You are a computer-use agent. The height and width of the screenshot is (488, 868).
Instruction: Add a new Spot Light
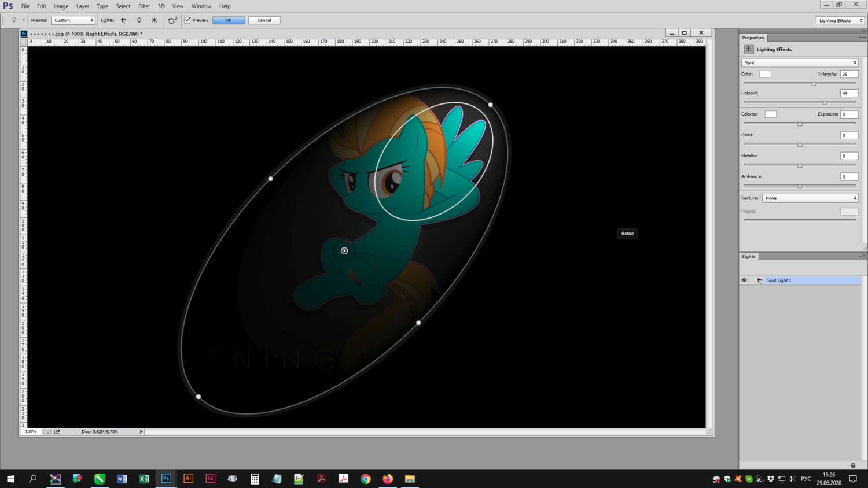pos(124,20)
